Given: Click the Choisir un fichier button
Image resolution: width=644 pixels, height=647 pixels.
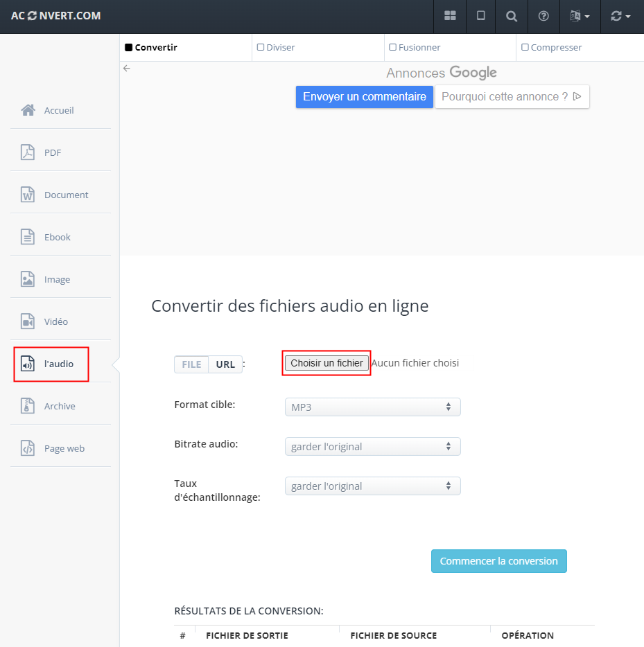Looking at the screenshot, I should [327, 363].
